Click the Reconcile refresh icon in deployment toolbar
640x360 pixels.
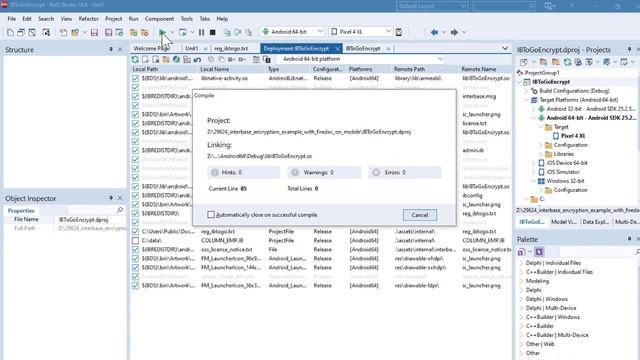[x=135, y=60]
